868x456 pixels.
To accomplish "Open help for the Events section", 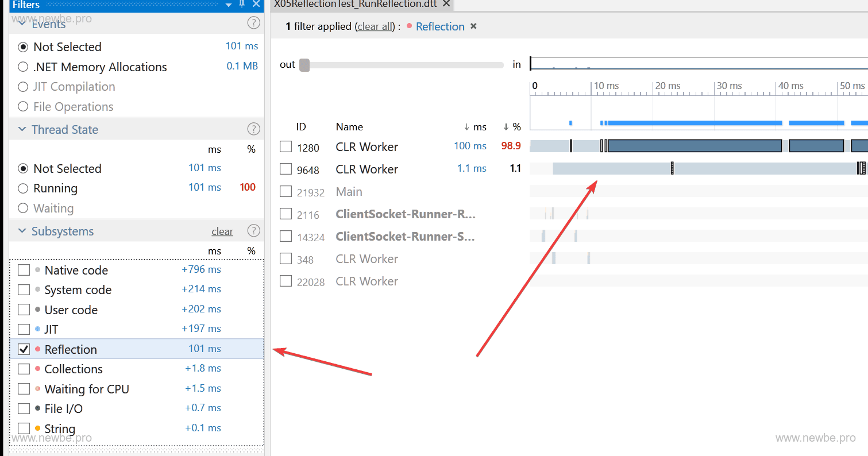I will (x=253, y=23).
